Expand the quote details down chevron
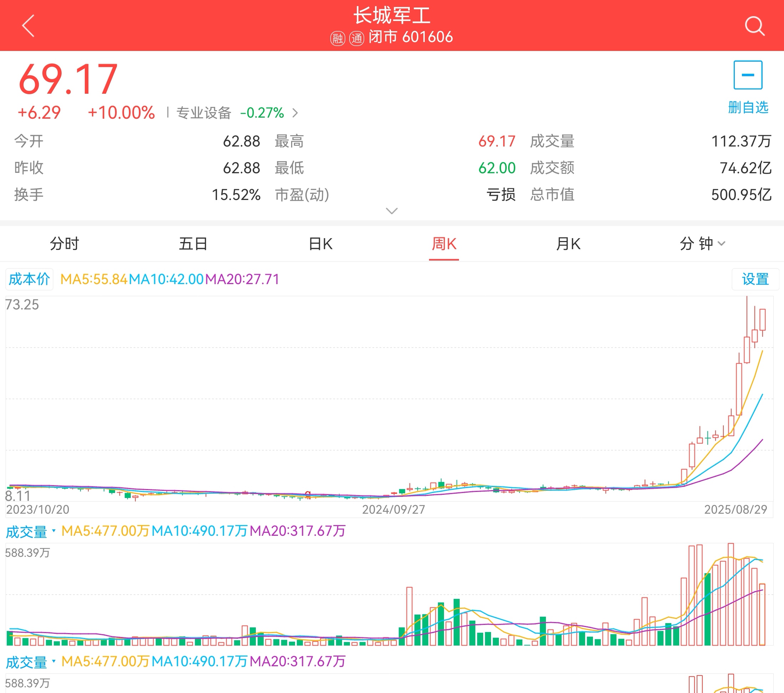Viewport: 784px width, 693px height. coord(392,211)
